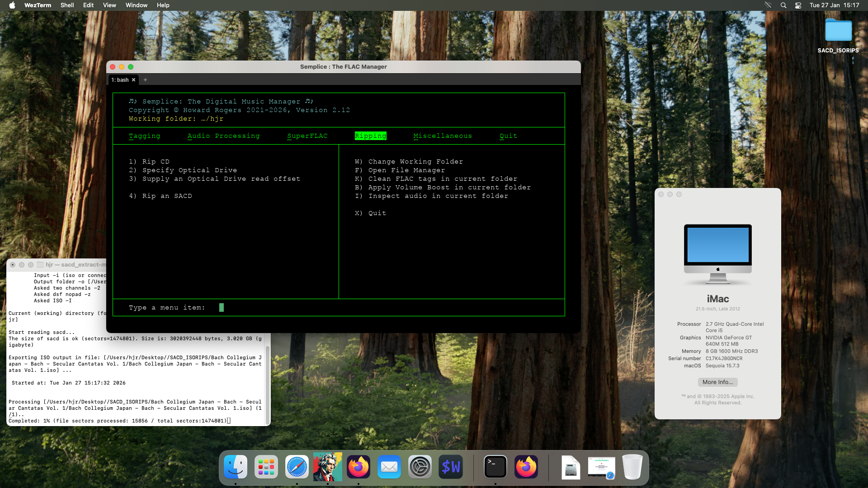Click the More Info button in iMac window

pos(717,382)
